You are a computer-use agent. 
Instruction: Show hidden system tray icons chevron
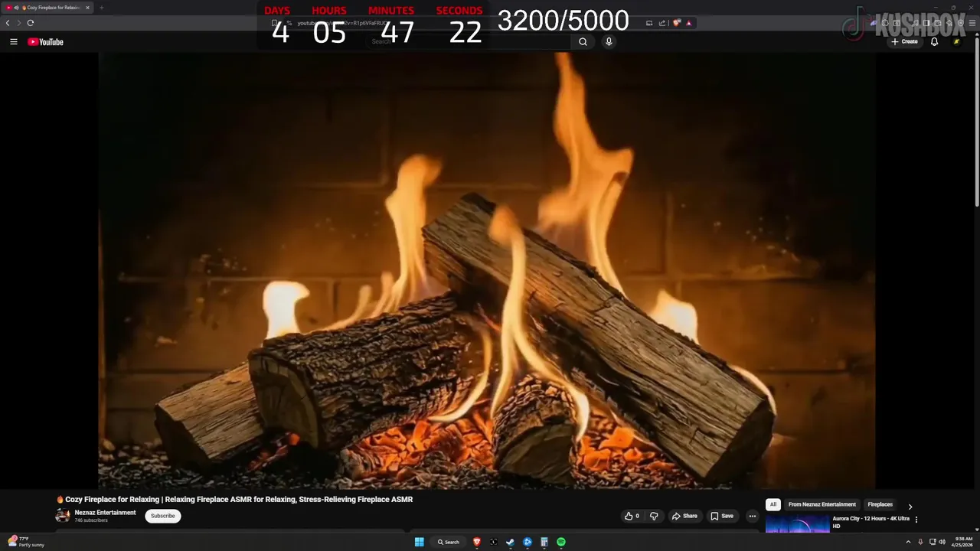[x=908, y=542]
